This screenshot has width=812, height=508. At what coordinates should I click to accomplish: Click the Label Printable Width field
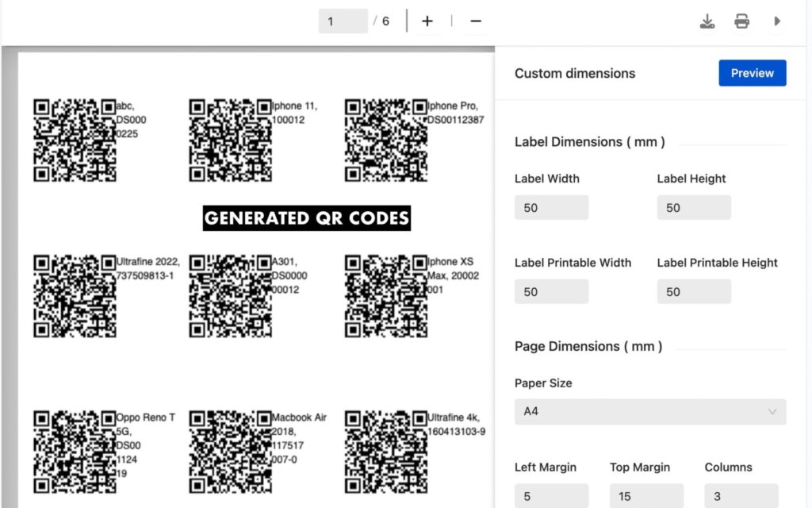point(551,292)
